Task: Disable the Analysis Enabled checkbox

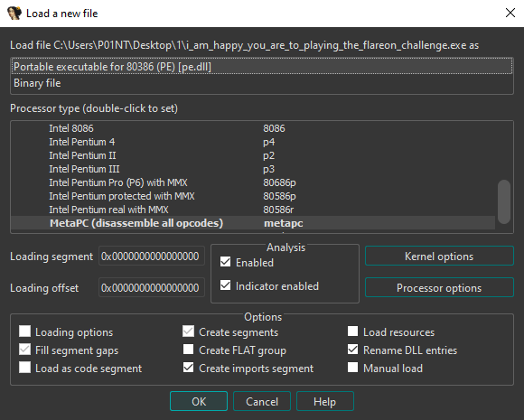Action: [x=225, y=262]
